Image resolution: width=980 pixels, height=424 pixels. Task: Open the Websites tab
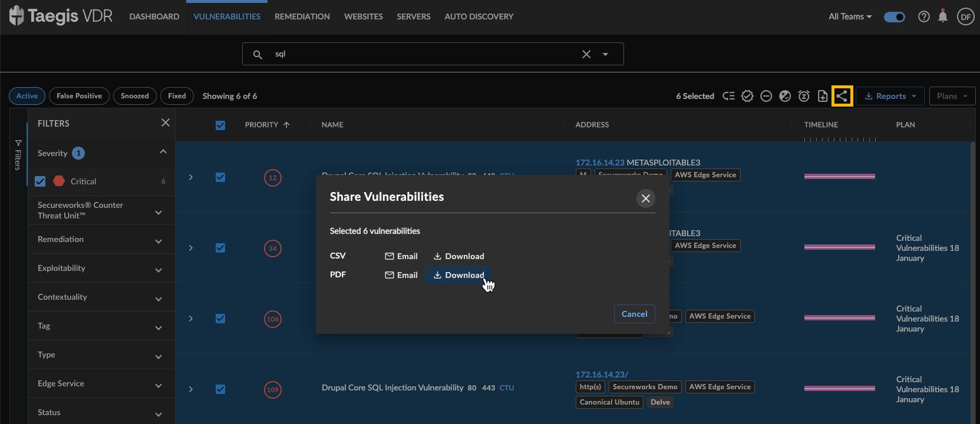point(364,16)
